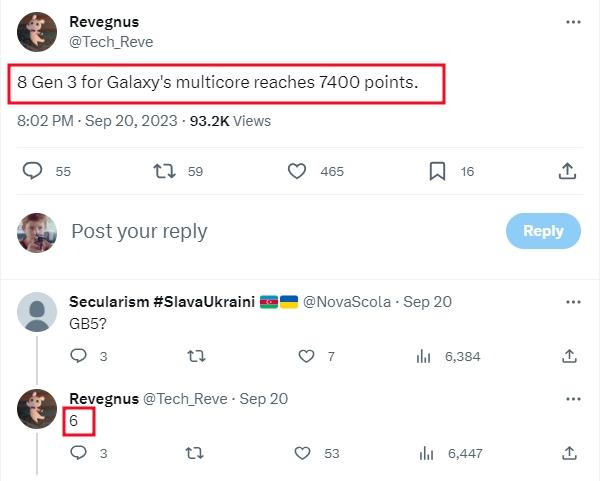The width and height of the screenshot is (603, 481).
Task: Share the main tweet
Action: click(567, 171)
